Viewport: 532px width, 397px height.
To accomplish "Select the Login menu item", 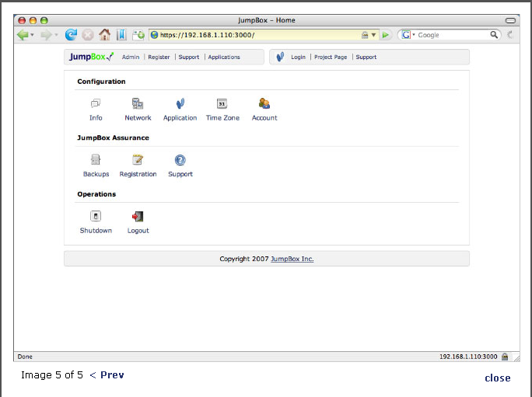I will click(x=298, y=57).
